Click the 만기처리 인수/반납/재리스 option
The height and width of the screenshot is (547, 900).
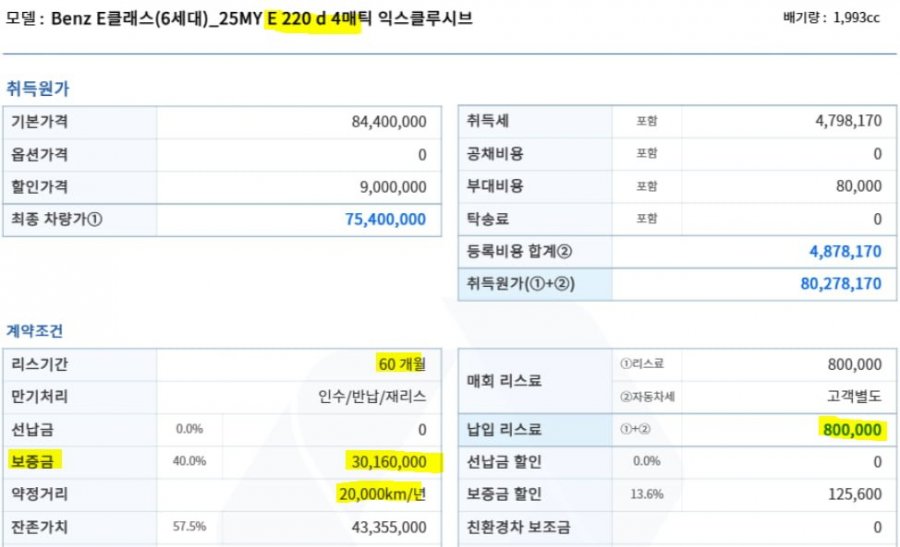(372, 397)
